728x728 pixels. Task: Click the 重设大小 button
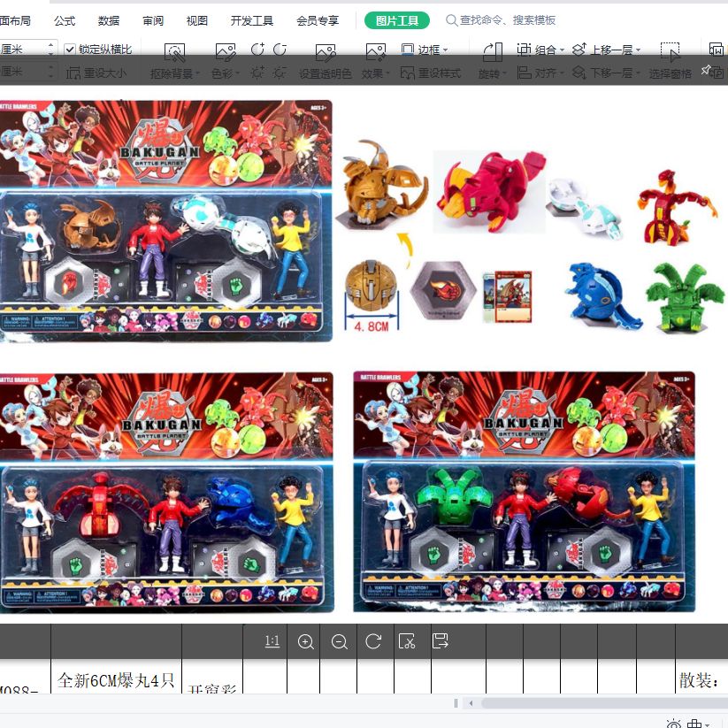tap(96, 73)
